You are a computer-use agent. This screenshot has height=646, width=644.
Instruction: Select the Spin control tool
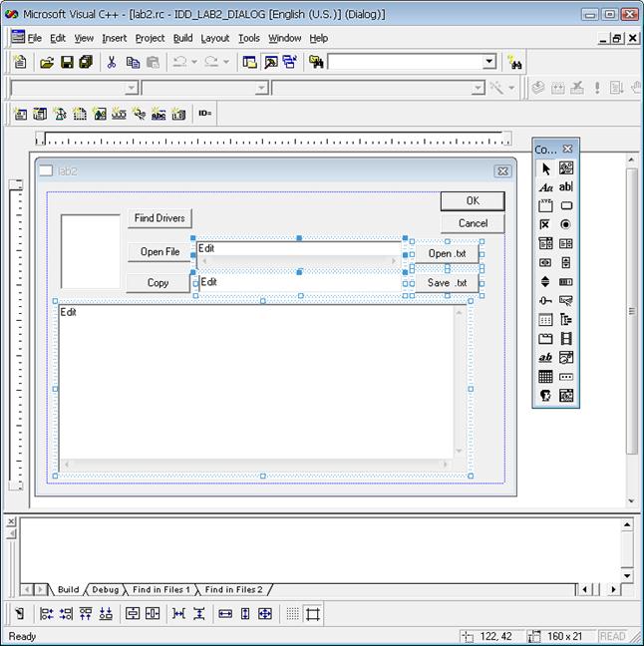pyautogui.click(x=545, y=282)
